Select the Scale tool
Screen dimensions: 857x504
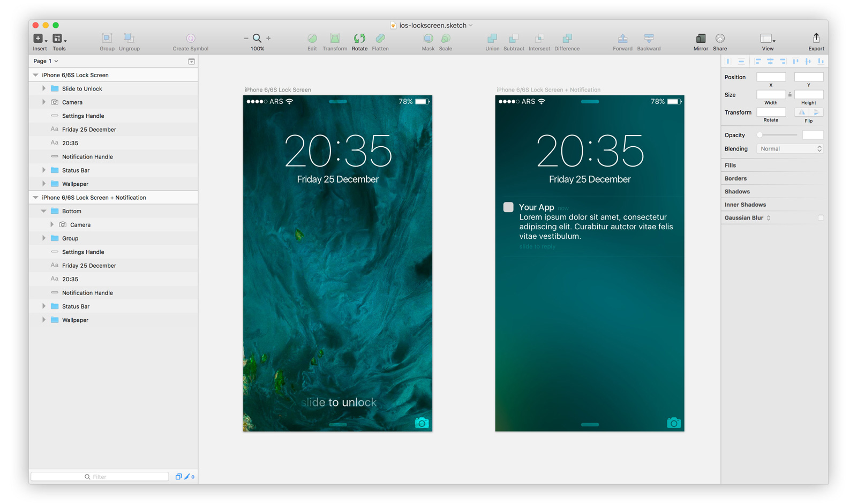[446, 39]
